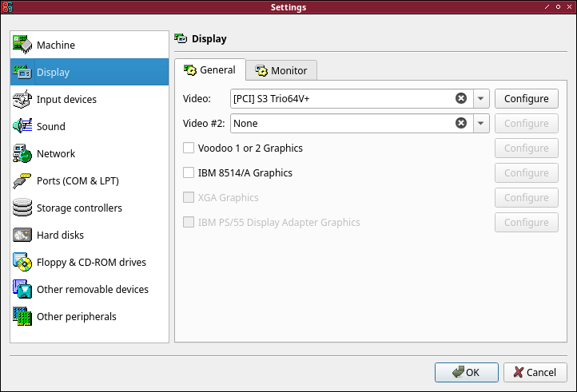Screen dimensions: 577x392
Task: Select Hard disks category
Action: [90, 235]
